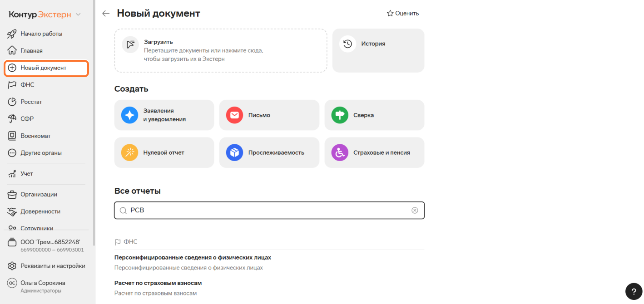
Task: Open Страховые и пенсия purple icon
Action: pos(340,153)
